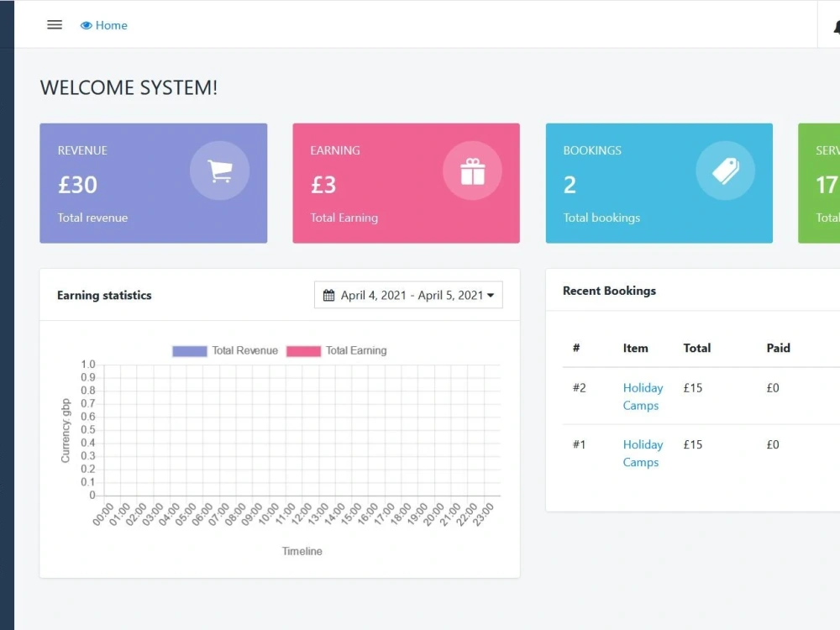
Task: Open Holiday Camps link for booking #2
Action: tap(642, 396)
